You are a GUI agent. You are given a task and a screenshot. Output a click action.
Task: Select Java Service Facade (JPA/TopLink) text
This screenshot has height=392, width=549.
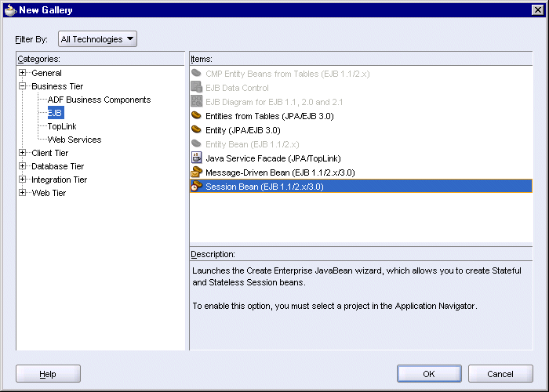(273, 158)
